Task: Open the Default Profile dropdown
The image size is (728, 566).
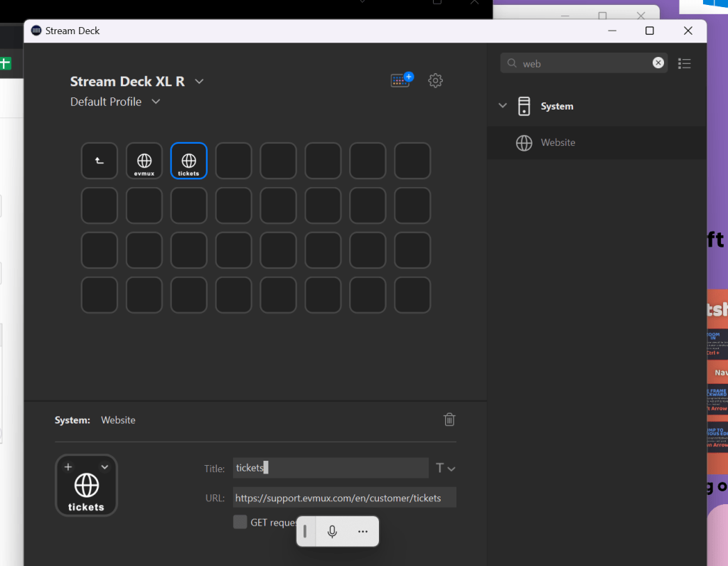Action: point(156,101)
